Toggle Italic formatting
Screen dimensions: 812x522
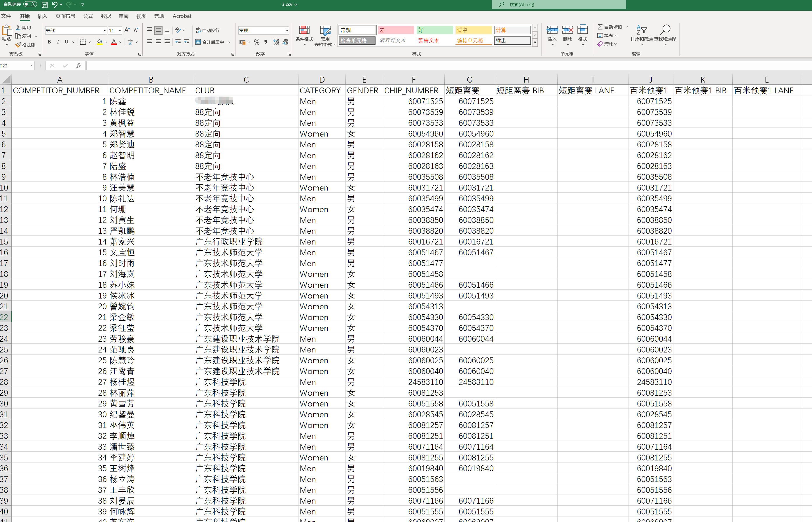[x=58, y=42]
